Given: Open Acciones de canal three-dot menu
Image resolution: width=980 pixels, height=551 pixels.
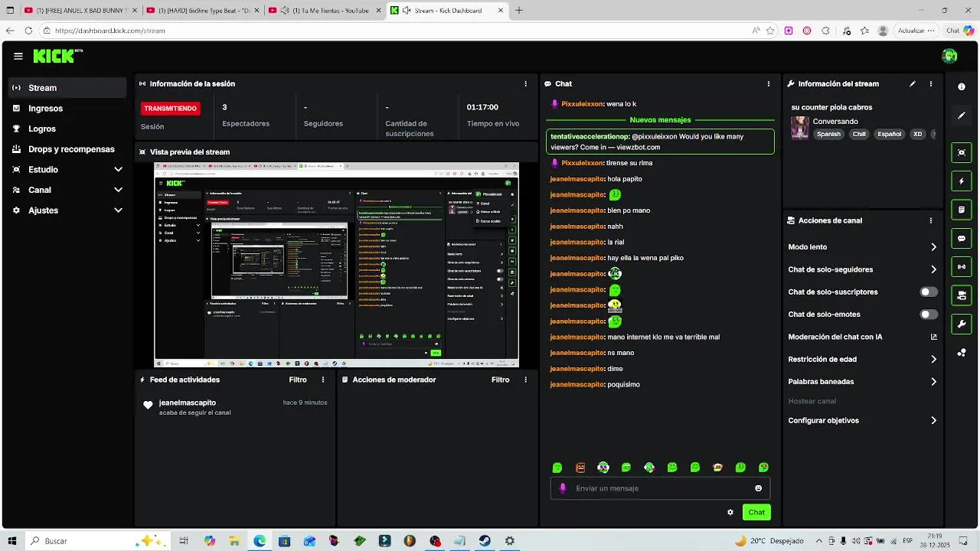Looking at the screenshot, I should click(931, 220).
